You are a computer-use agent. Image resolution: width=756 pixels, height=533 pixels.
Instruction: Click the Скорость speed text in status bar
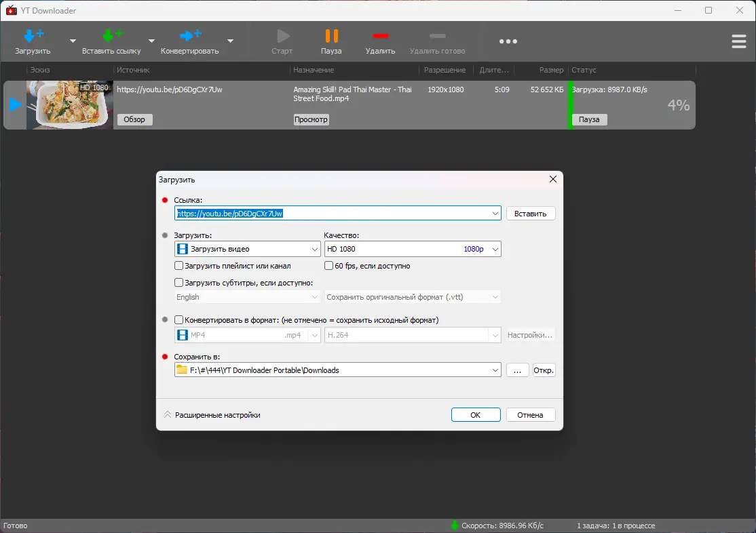pos(502,526)
